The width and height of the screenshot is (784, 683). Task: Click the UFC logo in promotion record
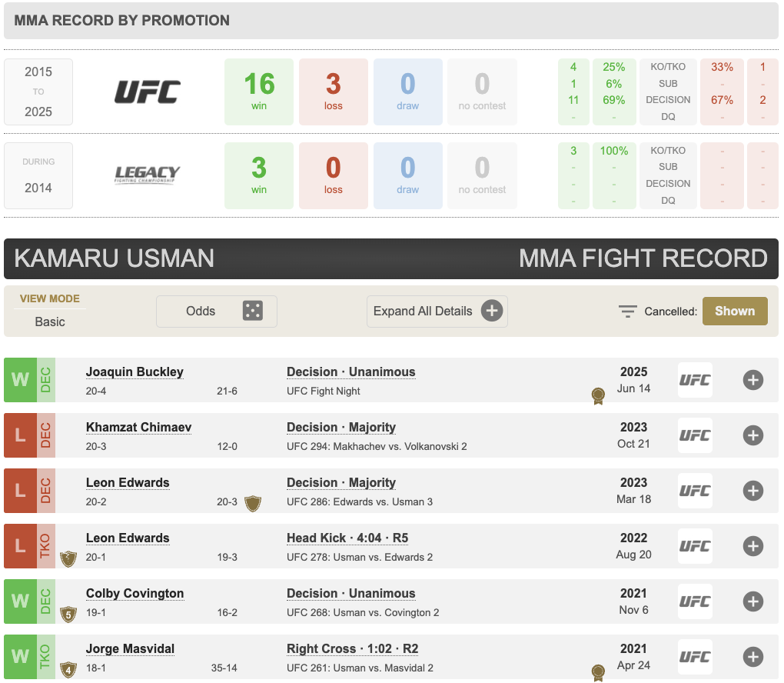148,92
